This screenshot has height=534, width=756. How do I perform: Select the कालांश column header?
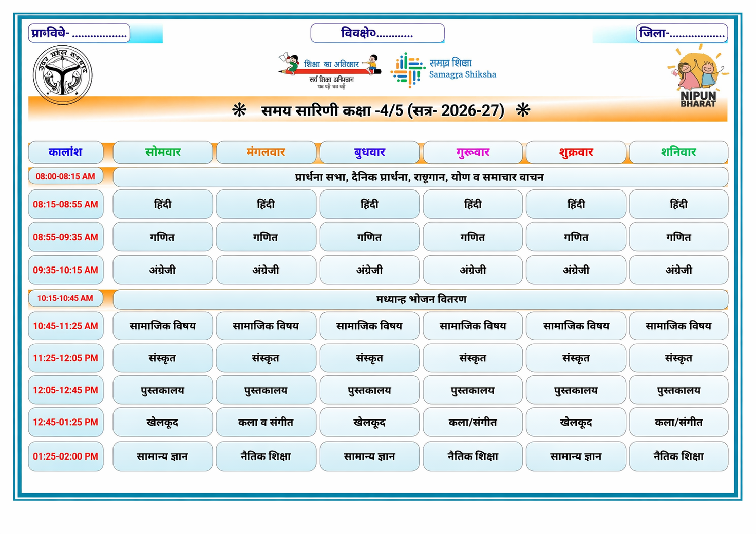point(65,152)
